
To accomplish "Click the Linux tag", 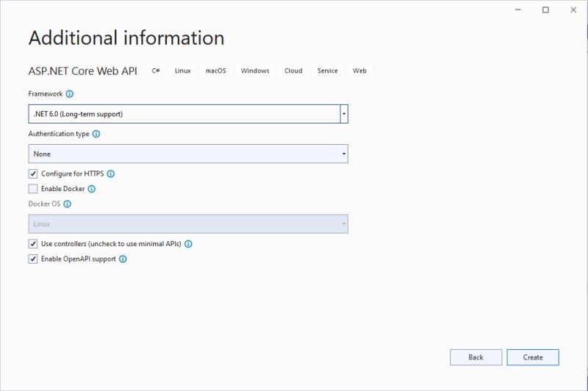I will click(182, 71).
